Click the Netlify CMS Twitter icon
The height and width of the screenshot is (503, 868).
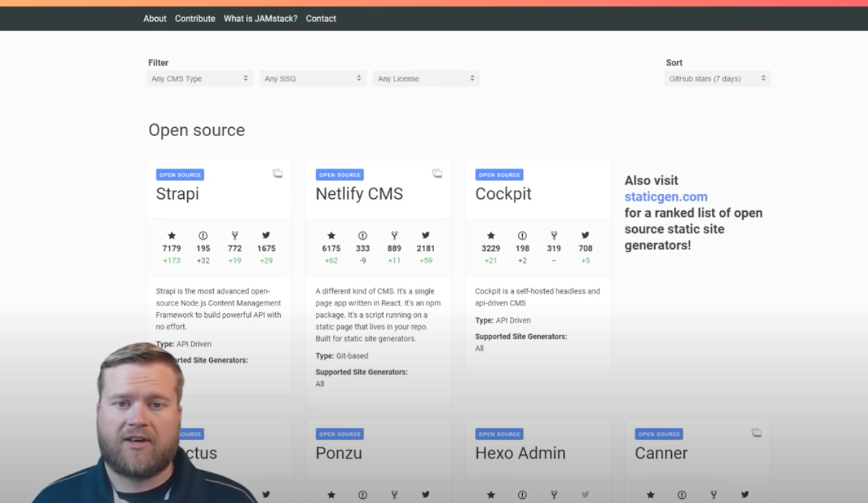[426, 235]
